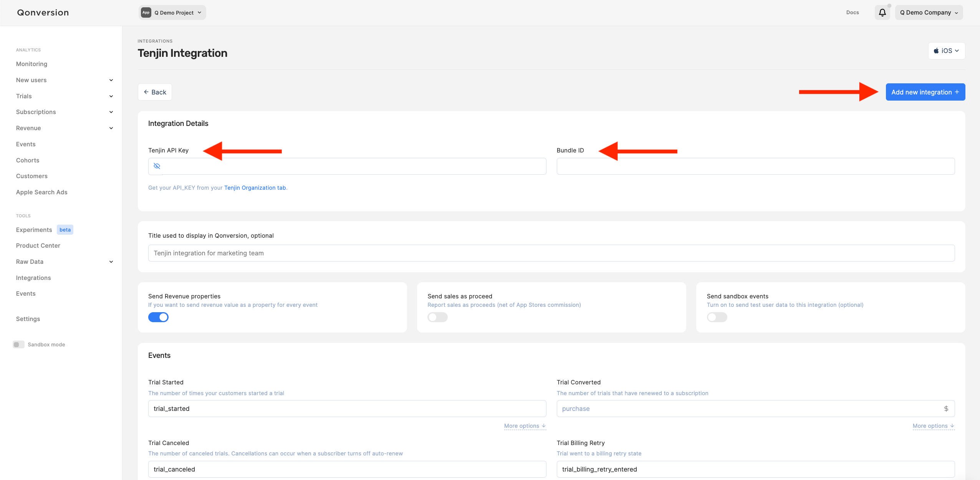980x480 pixels.
Task: Click the App badge icon in project selector
Action: (146, 13)
